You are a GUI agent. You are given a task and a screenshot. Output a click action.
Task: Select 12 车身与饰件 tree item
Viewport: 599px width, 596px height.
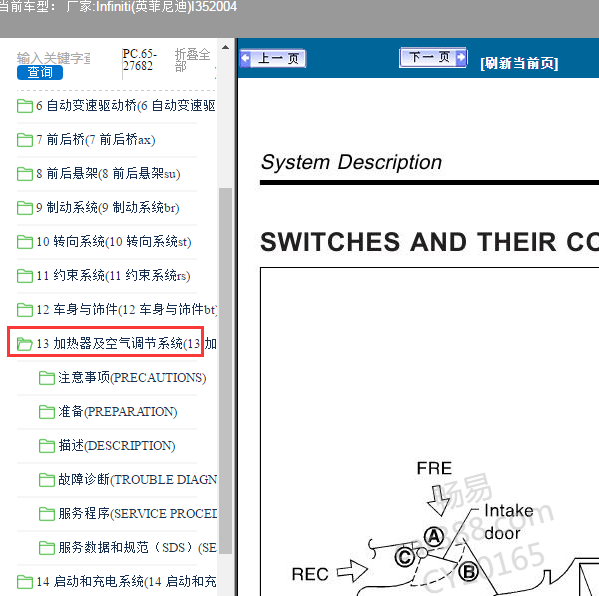(x=126, y=310)
